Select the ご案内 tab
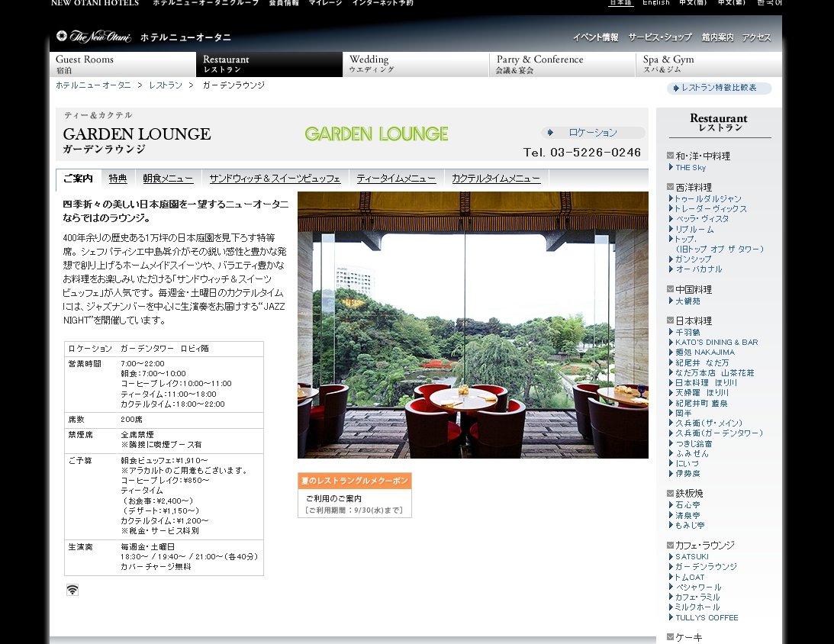Screen dimensions: 834x644 [78, 179]
